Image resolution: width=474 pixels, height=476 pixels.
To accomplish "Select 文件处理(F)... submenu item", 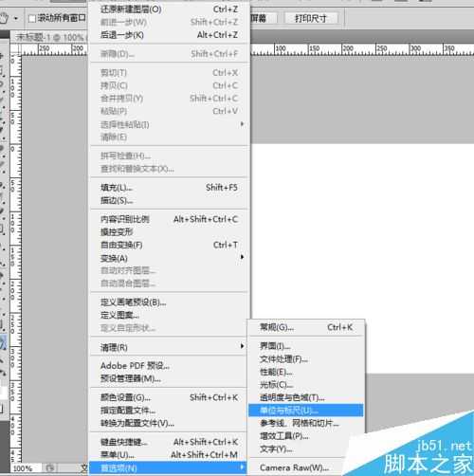I will (306, 359).
